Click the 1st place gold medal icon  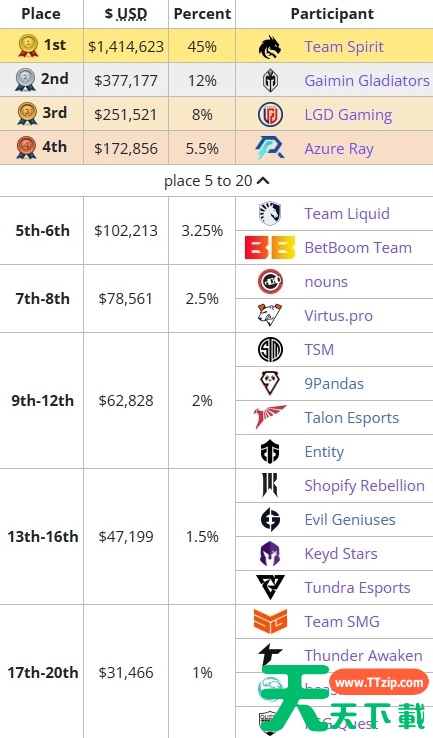28,46
